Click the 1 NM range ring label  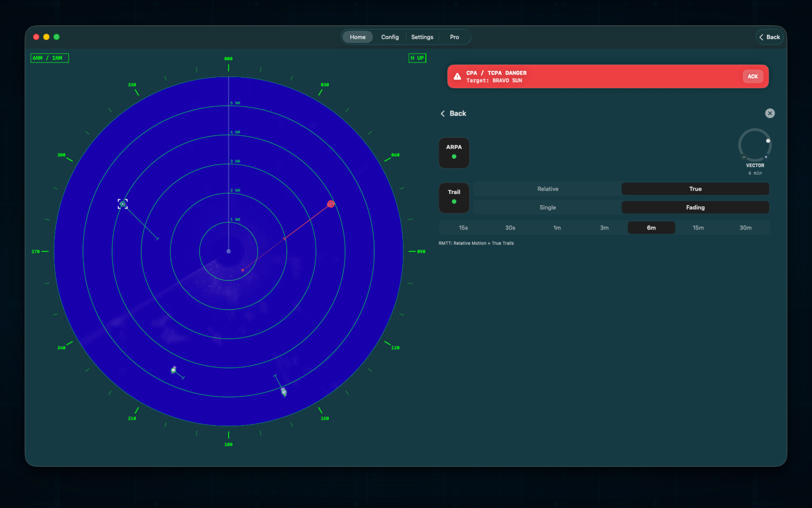[x=235, y=219]
